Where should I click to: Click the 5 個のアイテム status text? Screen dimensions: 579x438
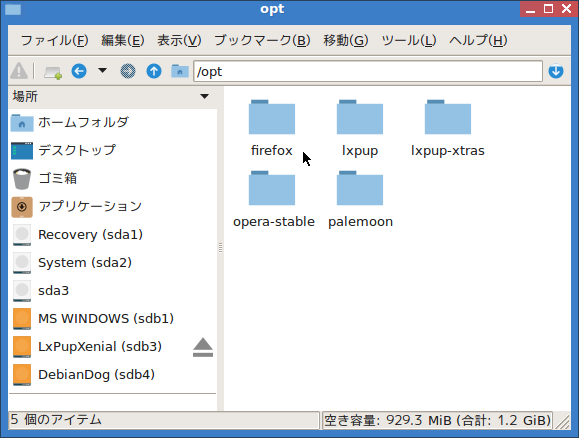point(56,420)
